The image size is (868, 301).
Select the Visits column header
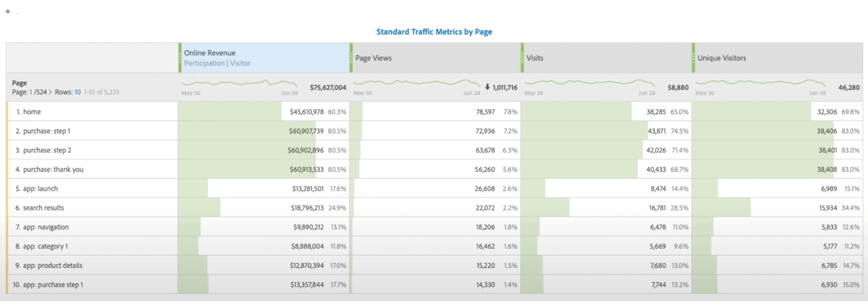coord(535,58)
